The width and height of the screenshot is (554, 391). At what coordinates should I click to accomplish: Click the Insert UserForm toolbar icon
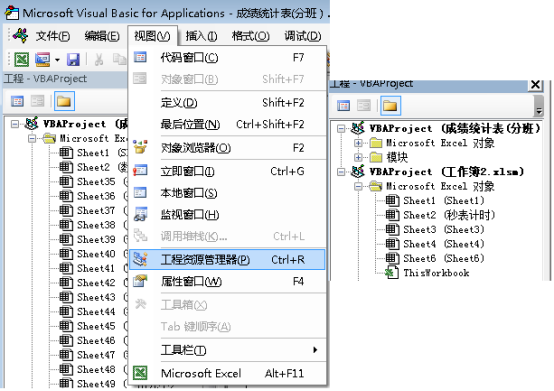click(x=43, y=59)
